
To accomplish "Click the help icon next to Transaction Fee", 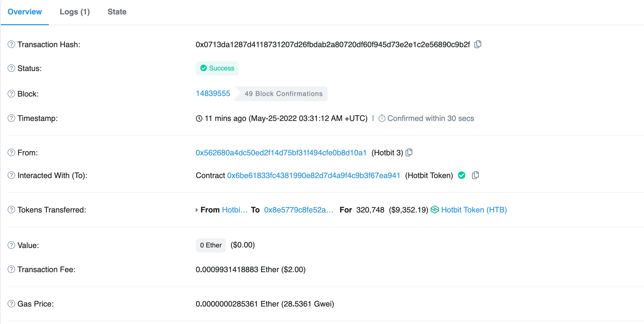I will [x=11, y=269].
